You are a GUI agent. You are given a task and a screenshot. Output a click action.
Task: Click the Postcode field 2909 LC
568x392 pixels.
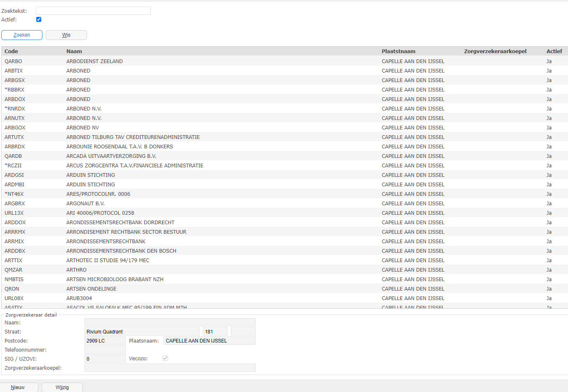tap(105, 340)
